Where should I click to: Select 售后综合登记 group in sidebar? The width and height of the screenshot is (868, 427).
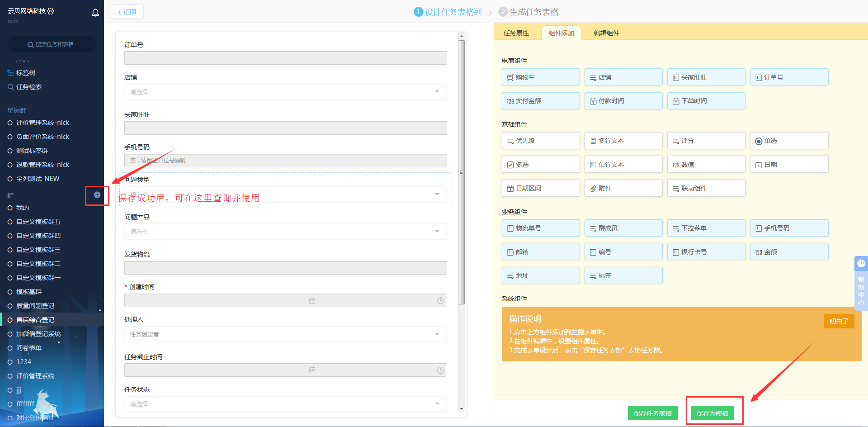[35, 320]
